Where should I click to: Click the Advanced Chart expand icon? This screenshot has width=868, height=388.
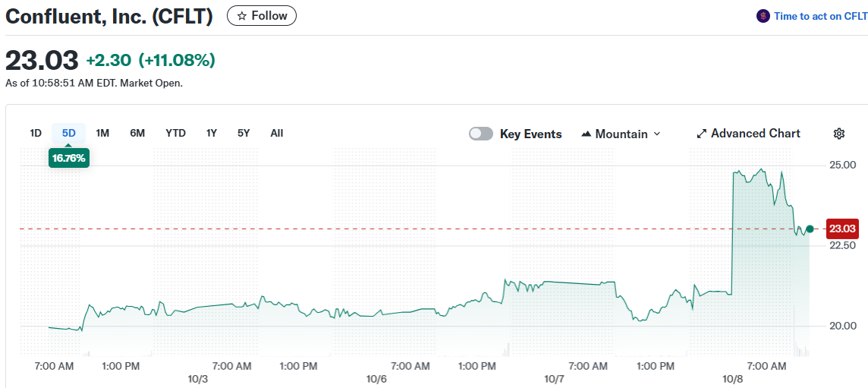702,134
